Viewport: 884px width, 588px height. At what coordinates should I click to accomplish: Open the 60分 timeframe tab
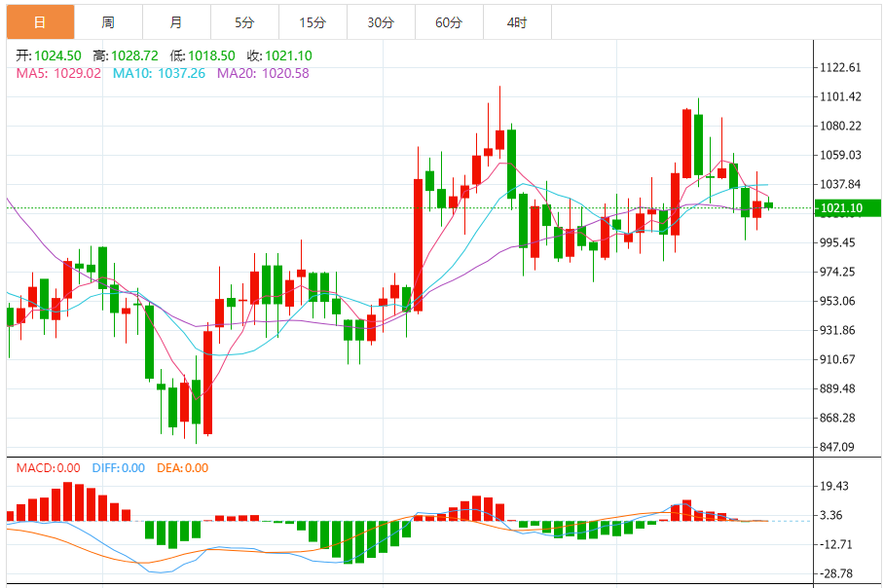click(450, 22)
